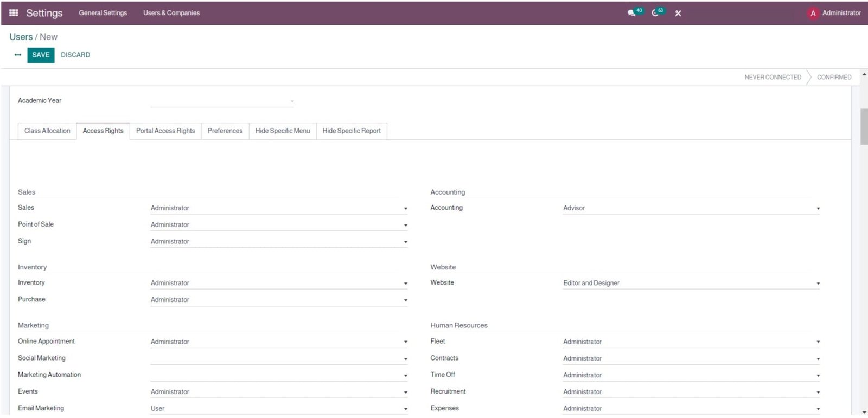Expand the Accounting access level dropdown

pyautogui.click(x=691, y=208)
